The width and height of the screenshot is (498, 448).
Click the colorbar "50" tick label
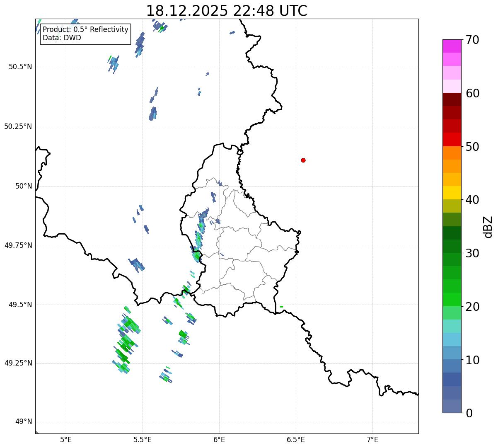(x=472, y=147)
